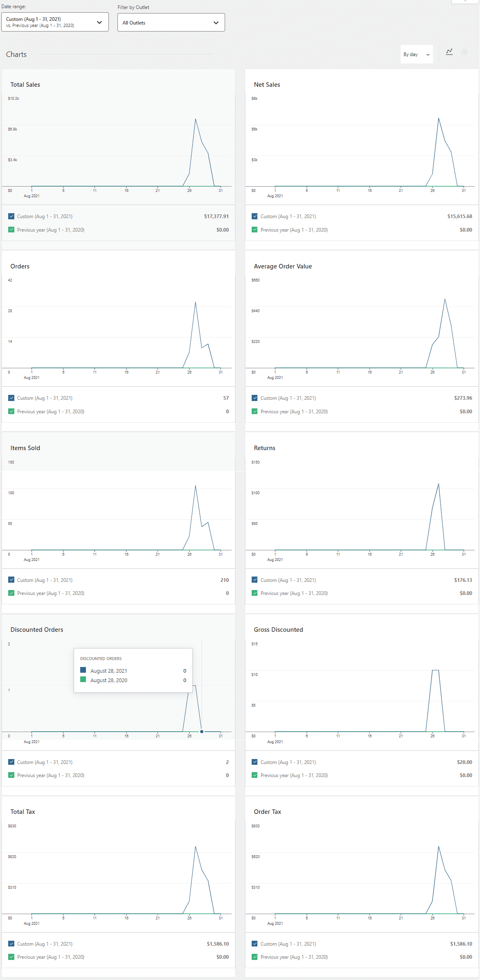Toggle Custom period checkbox under Net Sales

(255, 216)
